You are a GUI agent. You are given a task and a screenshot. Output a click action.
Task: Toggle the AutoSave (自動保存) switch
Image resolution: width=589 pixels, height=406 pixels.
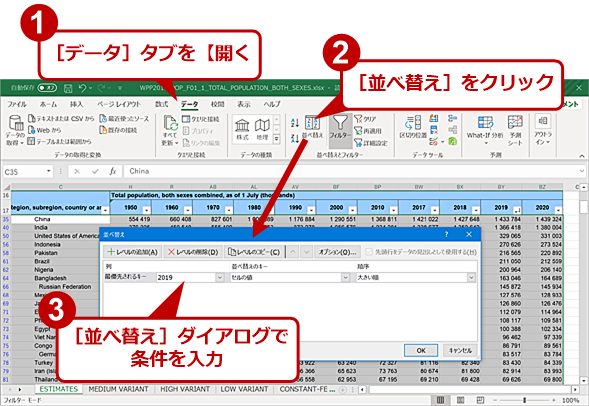[47, 88]
